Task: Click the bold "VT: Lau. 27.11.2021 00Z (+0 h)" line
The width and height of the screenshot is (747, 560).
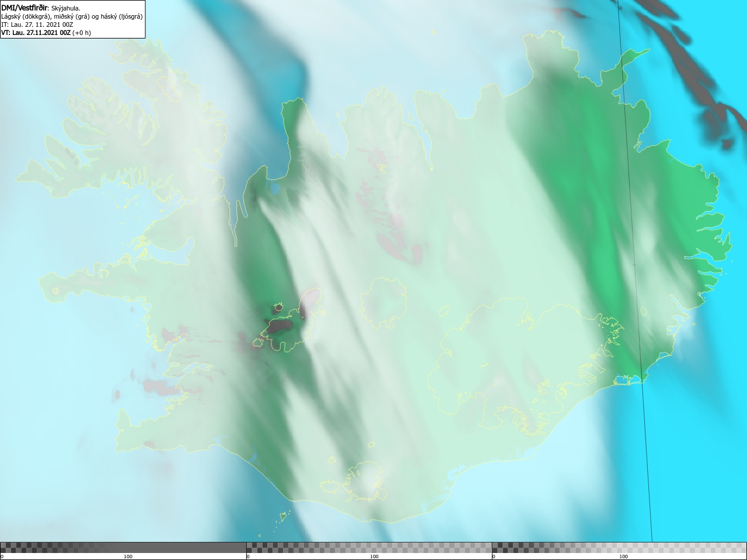Action: 46,33
